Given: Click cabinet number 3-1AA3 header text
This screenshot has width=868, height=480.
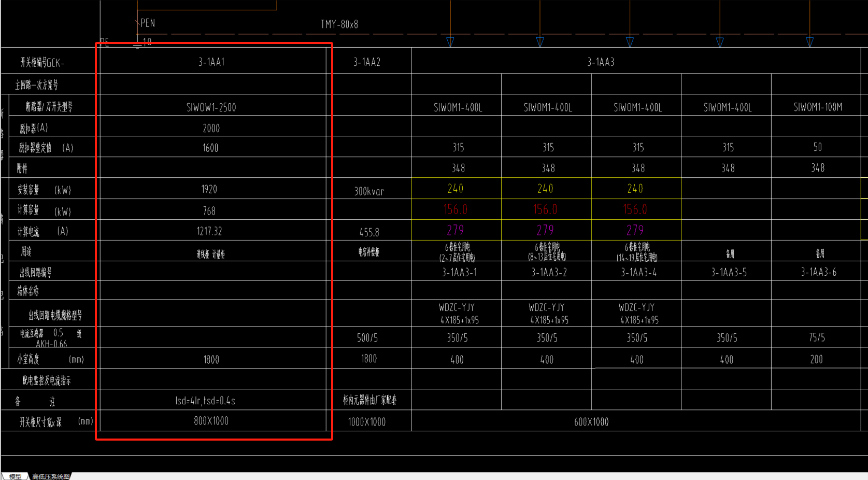Looking at the screenshot, I should point(601,62).
